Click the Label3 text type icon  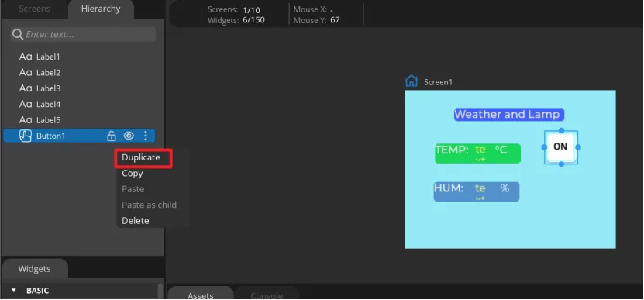[x=26, y=88]
